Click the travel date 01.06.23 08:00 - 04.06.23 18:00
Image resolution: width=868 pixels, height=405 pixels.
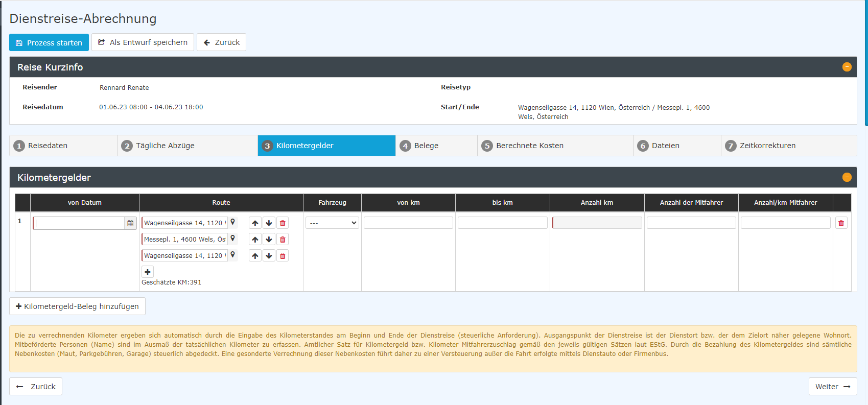point(151,107)
